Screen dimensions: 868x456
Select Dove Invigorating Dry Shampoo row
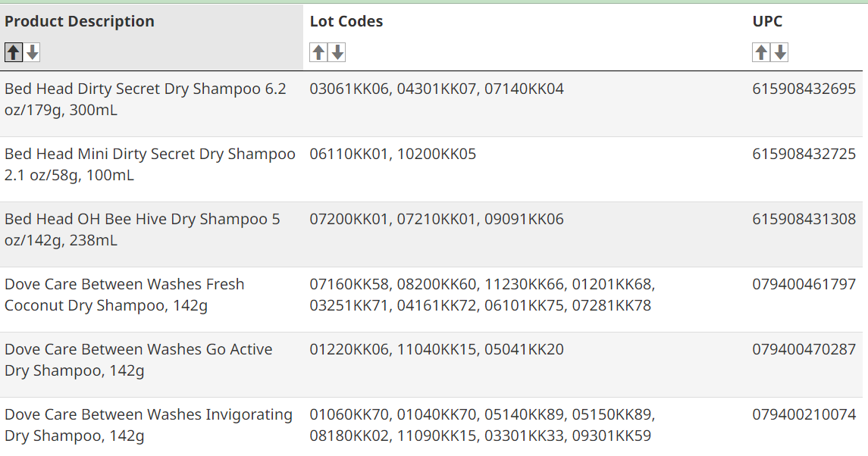[x=431, y=426]
